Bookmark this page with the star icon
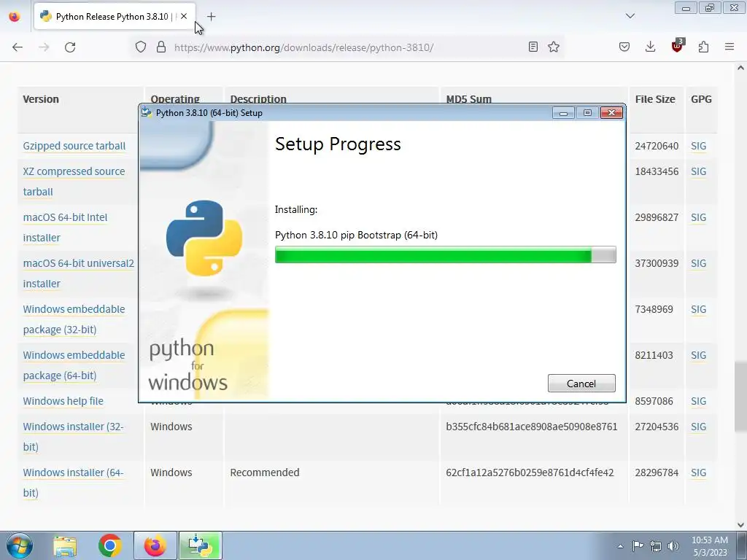The image size is (747, 560). pyautogui.click(x=554, y=47)
